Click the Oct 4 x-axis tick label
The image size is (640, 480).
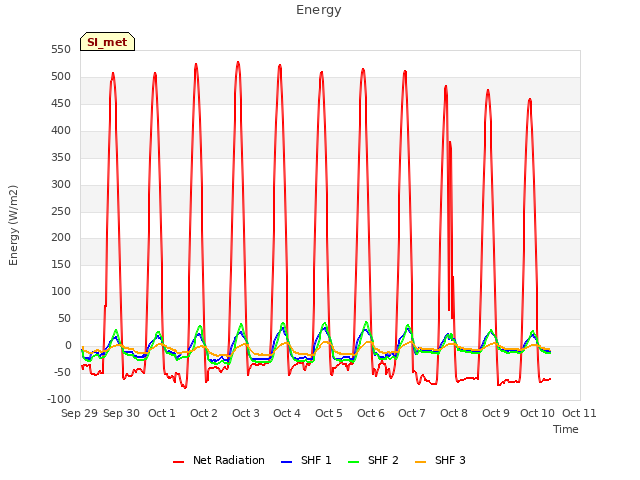pos(287,413)
